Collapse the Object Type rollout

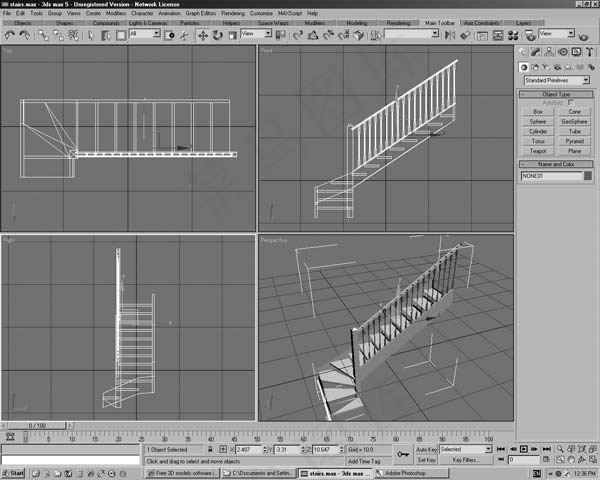point(557,93)
